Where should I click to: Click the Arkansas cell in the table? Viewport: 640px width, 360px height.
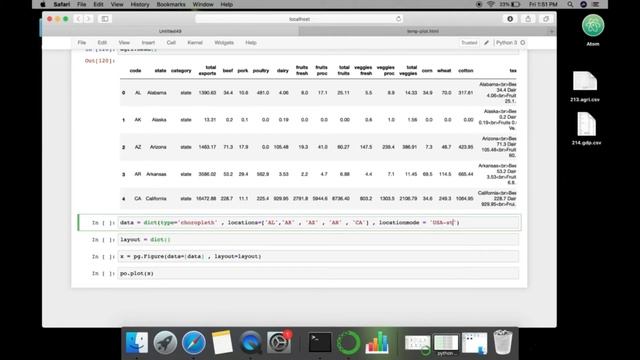point(156,174)
